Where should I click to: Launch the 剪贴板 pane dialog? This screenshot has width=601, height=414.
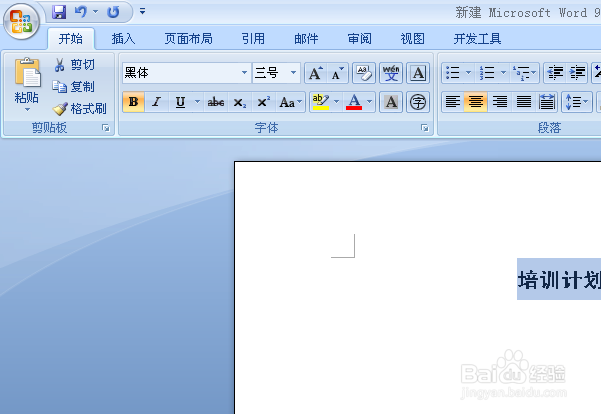click(x=106, y=128)
